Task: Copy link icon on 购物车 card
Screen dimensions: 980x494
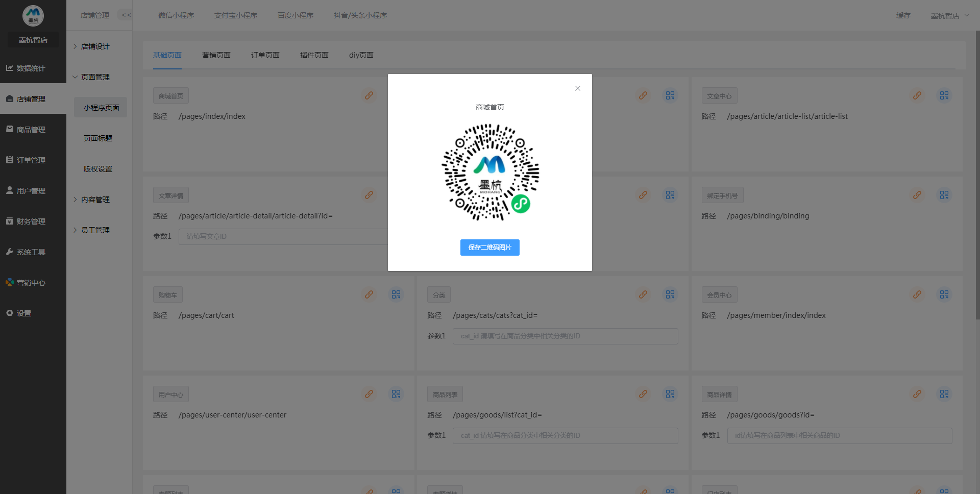Action: pyautogui.click(x=369, y=294)
